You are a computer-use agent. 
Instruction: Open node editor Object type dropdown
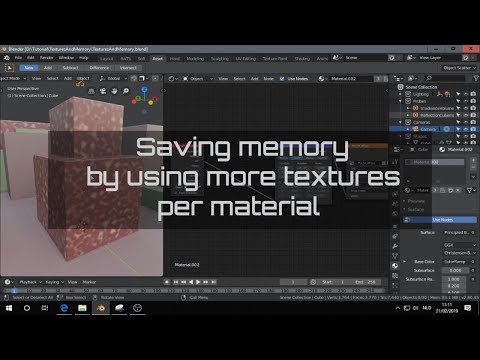coord(198,79)
